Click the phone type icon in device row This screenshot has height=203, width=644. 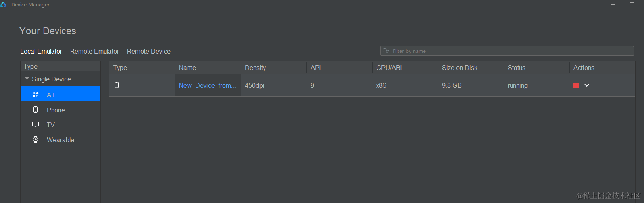pos(117,85)
